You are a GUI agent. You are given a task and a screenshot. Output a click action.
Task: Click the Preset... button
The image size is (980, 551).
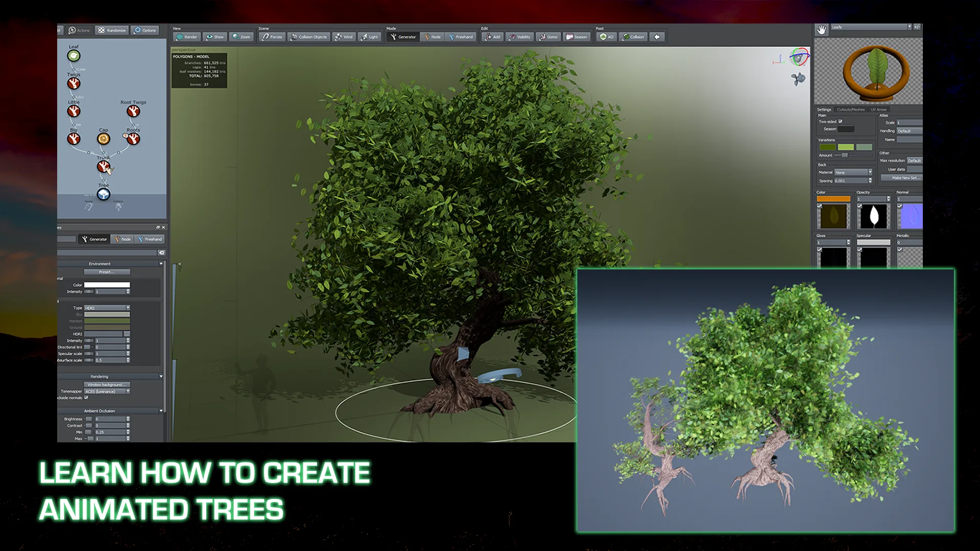[x=107, y=272]
